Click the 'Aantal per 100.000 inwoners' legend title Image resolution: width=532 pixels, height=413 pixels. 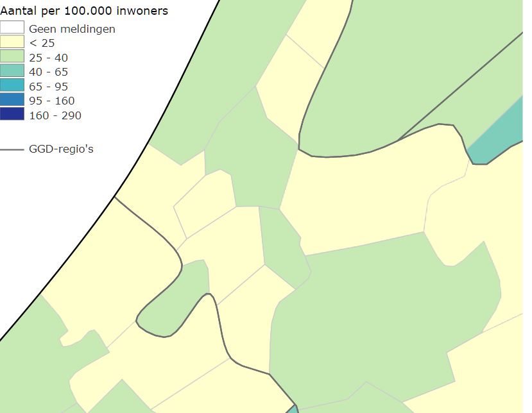tap(84, 11)
